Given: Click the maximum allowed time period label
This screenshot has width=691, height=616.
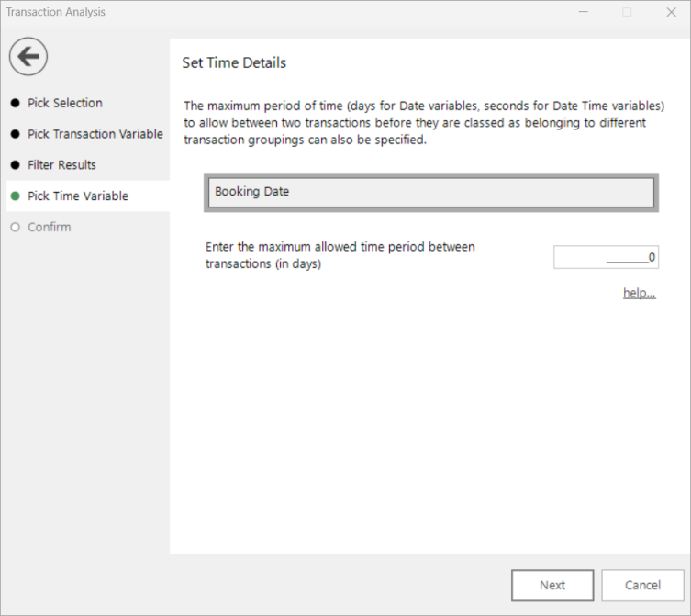Looking at the screenshot, I should (x=340, y=255).
